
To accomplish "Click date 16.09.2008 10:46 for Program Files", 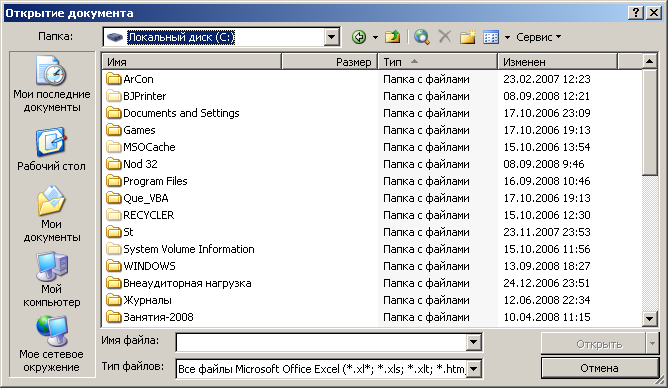I will (x=547, y=181).
